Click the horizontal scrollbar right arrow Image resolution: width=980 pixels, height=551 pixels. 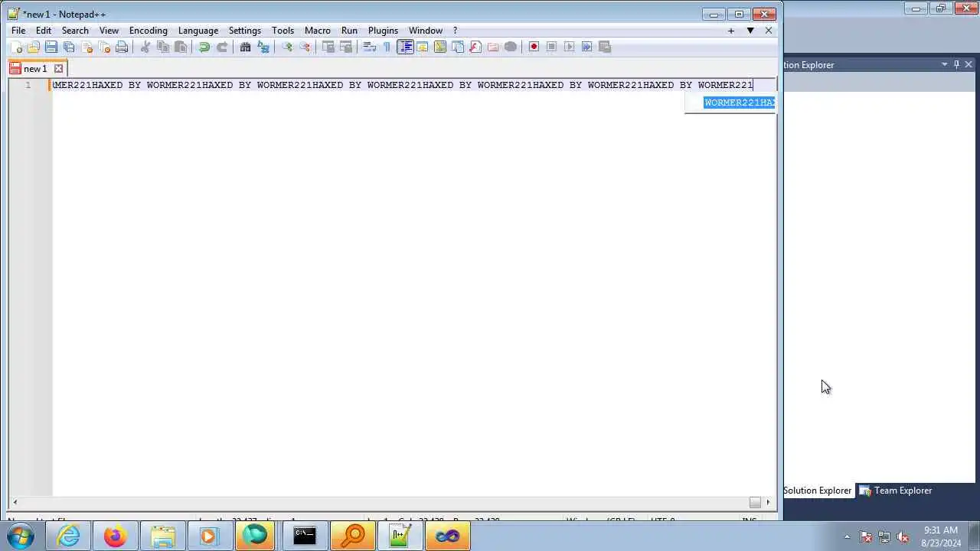(x=769, y=502)
